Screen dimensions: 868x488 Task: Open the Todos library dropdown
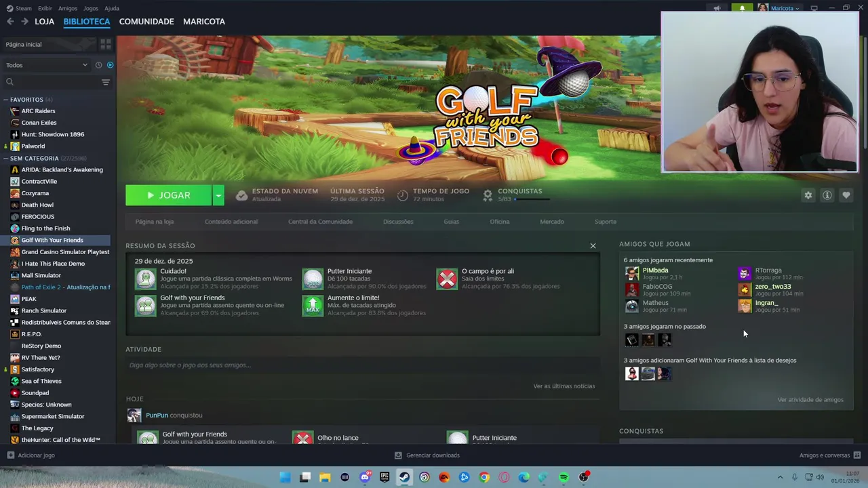(46, 65)
